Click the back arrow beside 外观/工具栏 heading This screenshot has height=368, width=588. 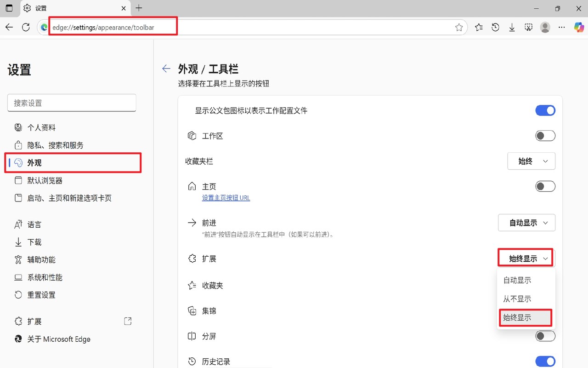coord(166,69)
